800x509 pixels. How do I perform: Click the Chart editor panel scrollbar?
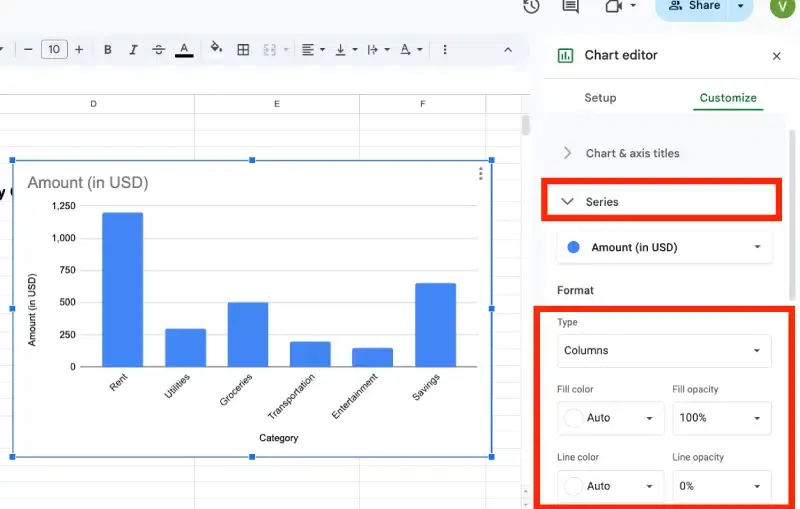coord(792,215)
